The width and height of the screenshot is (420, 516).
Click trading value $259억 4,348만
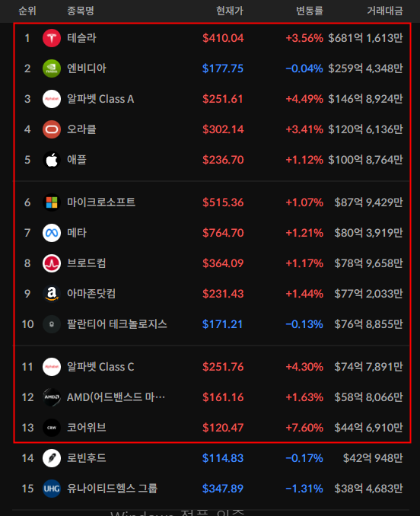click(x=365, y=68)
